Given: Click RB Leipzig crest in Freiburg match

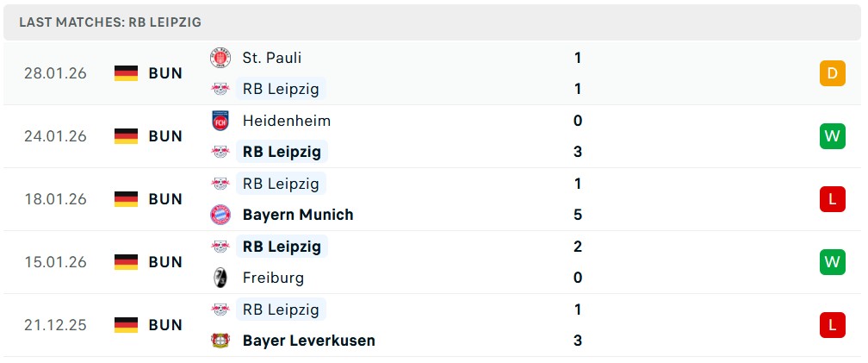Looking at the screenshot, I should tap(220, 247).
